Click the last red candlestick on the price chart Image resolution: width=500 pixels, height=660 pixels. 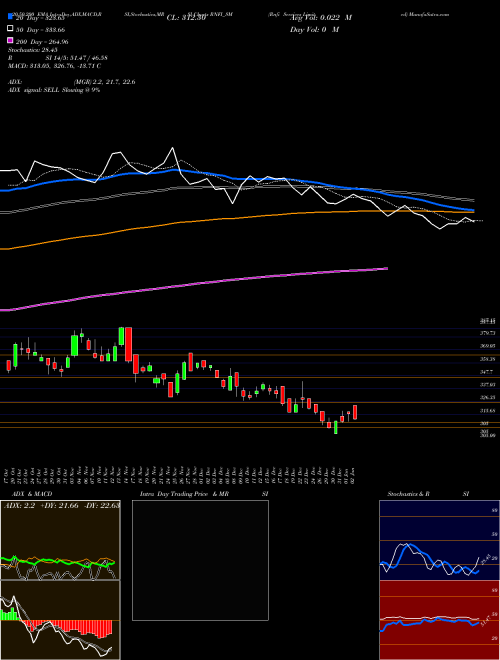point(355,412)
